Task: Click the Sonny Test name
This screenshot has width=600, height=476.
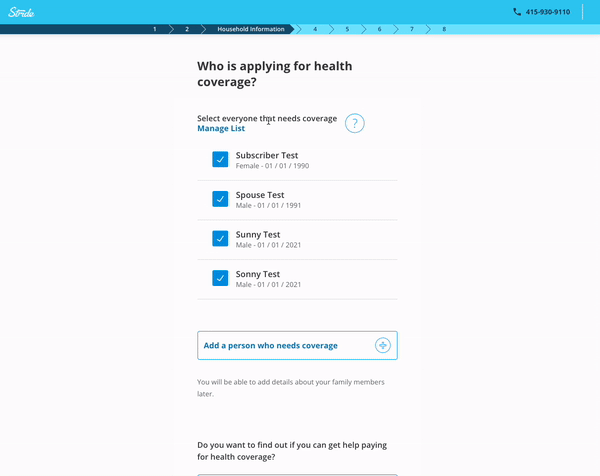Action: point(258,274)
